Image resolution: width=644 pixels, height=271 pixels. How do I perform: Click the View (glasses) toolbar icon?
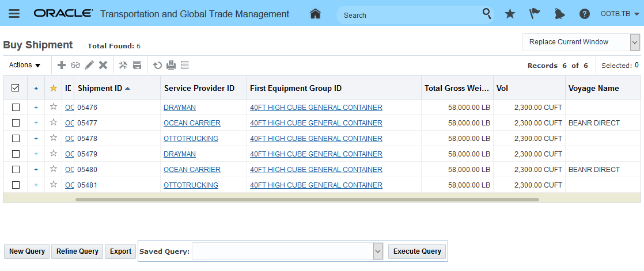click(75, 65)
